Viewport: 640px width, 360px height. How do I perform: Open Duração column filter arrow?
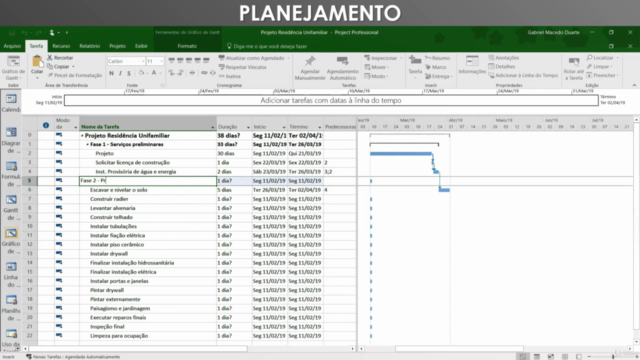point(248,127)
